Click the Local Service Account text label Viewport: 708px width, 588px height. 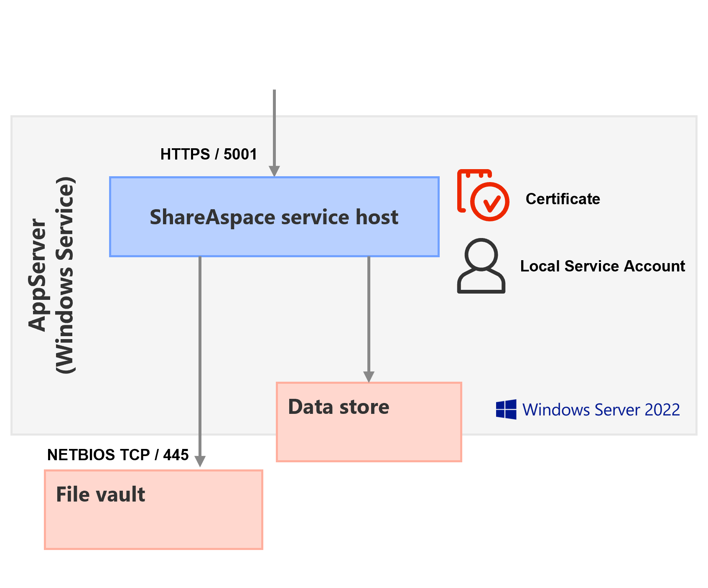602,266
